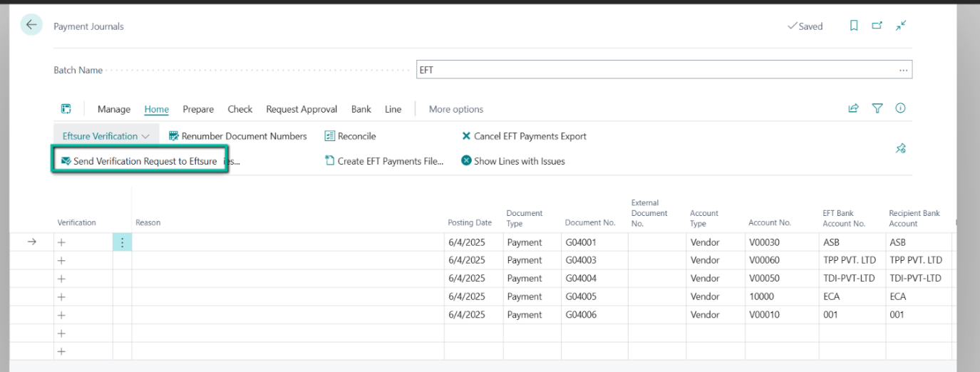980x372 pixels.
Task: Click the Verification column header
Action: pyautogui.click(x=76, y=222)
